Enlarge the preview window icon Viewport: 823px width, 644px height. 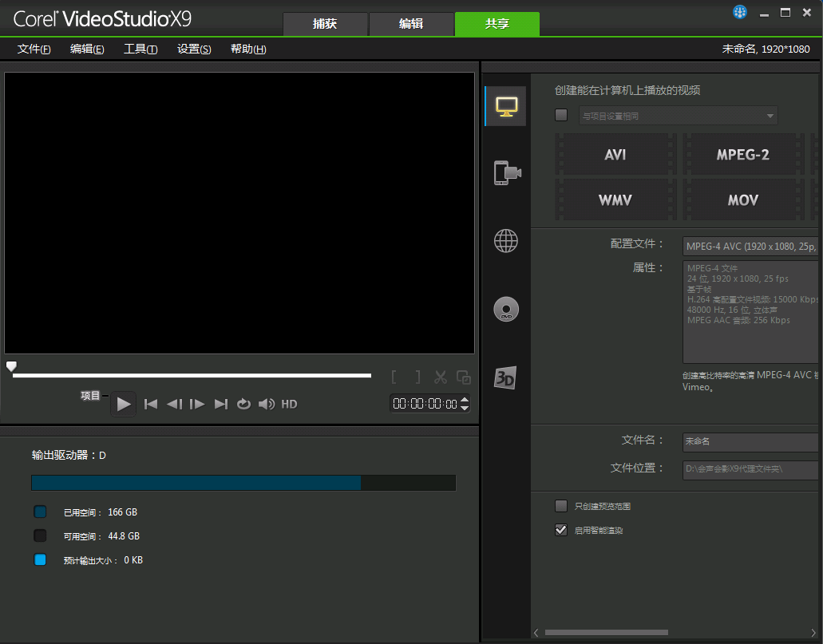[464, 377]
